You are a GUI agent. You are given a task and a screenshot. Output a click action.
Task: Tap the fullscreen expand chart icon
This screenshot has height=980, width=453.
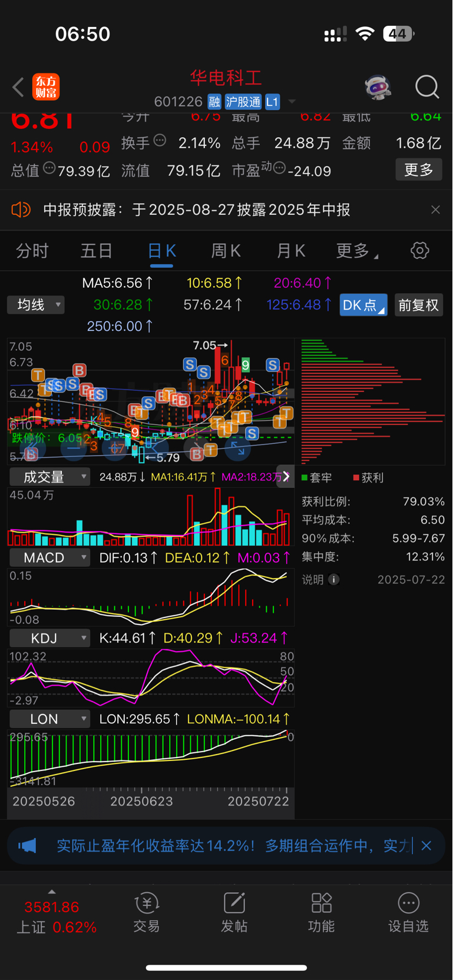coord(237,449)
